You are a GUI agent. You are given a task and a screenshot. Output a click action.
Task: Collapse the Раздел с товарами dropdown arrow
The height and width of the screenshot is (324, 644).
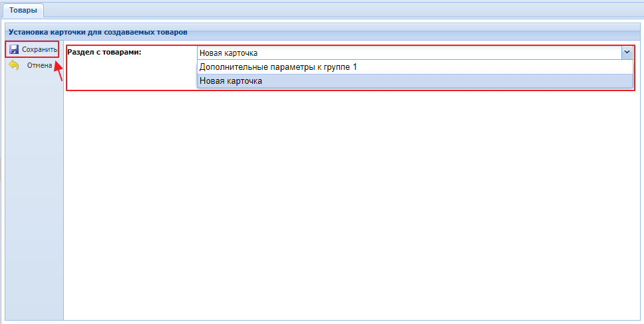point(626,53)
